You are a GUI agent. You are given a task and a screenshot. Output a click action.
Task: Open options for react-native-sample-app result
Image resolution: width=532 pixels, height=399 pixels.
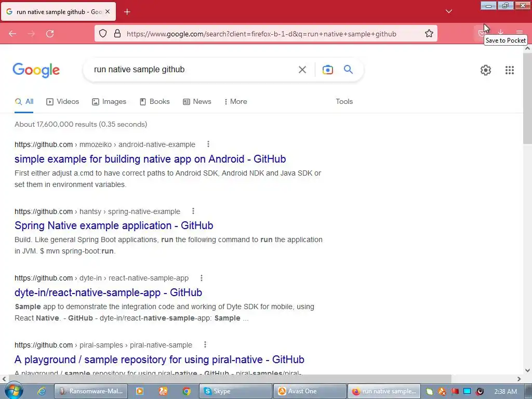(x=201, y=278)
